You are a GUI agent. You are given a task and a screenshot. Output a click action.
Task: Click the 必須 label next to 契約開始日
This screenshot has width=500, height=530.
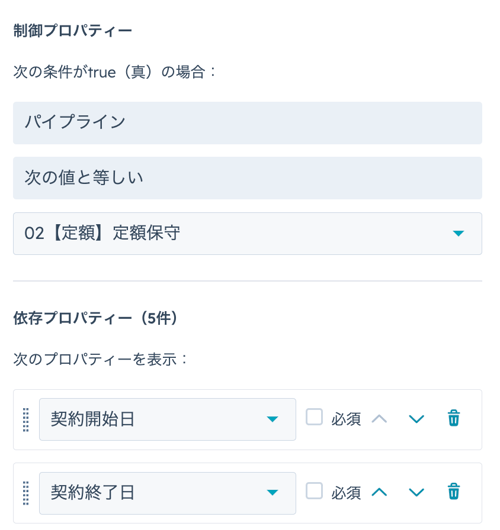pyautogui.click(x=346, y=419)
